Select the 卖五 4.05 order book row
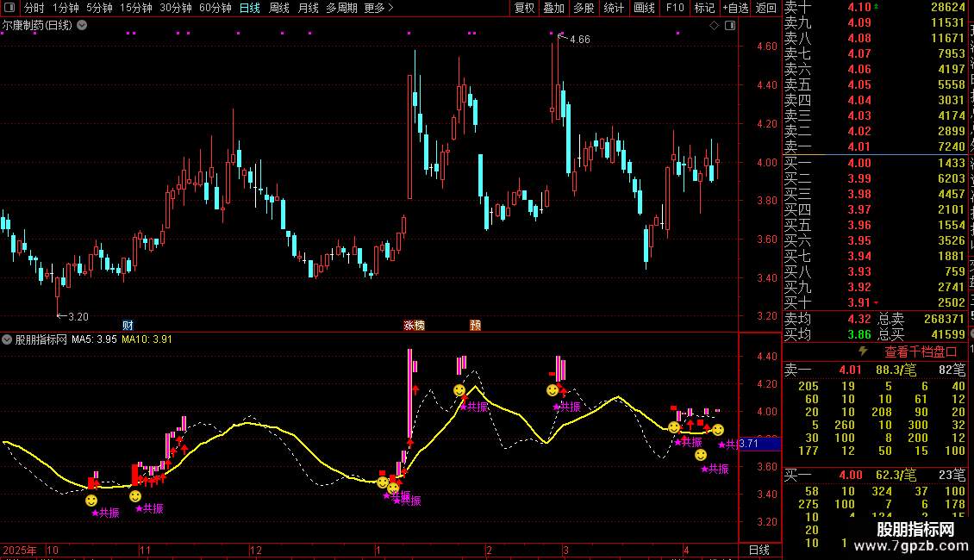 point(875,84)
